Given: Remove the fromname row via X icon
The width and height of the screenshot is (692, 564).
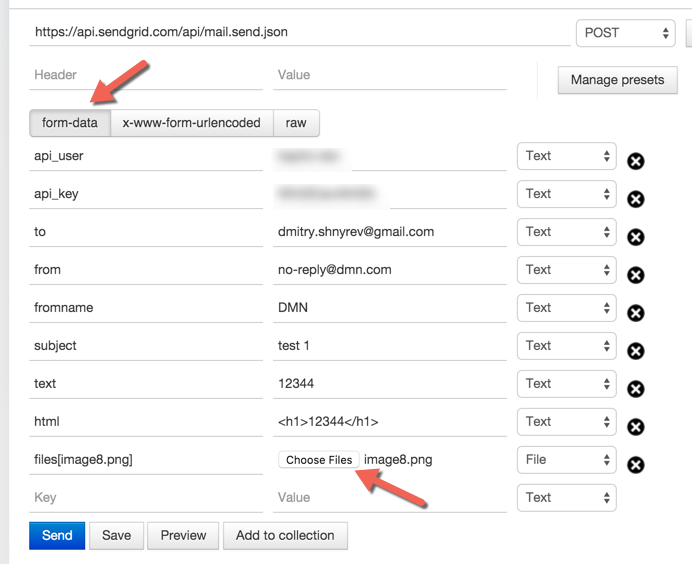Looking at the screenshot, I should [x=636, y=313].
